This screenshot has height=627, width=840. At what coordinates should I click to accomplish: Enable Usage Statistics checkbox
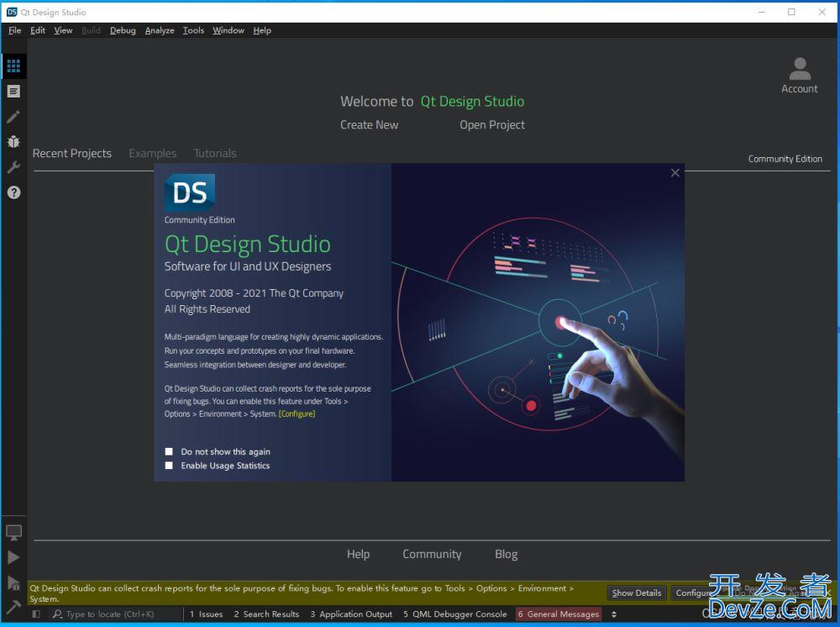tap(169, 466)
